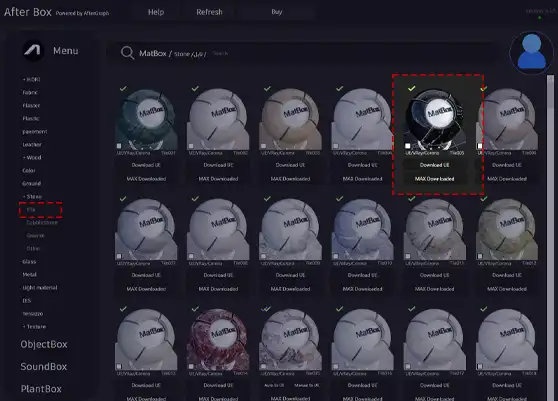
Task: Click Download UE under Tile005
Action: [x=435, y=165]
